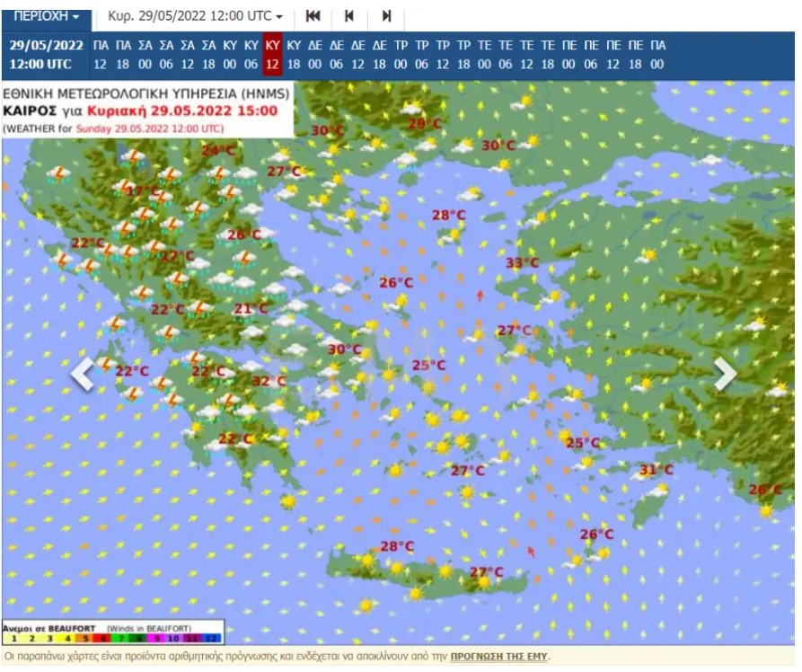
Task: Select the ΤΡ 00 time step
Action: tap(401, 55)
